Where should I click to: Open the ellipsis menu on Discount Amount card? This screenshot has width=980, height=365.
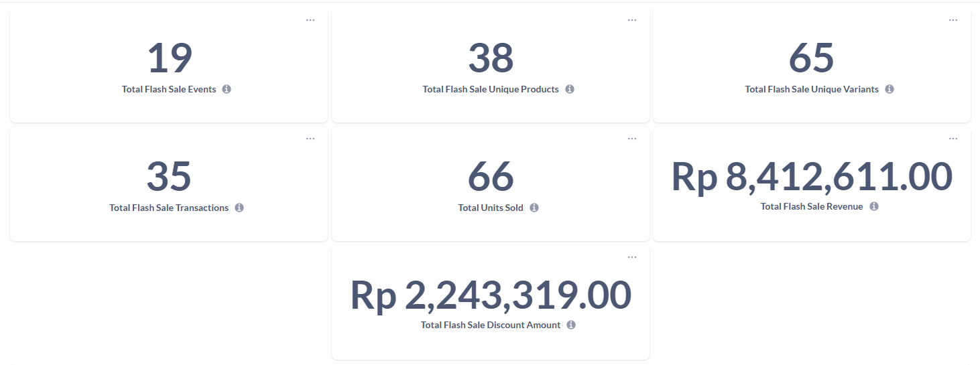632,257
